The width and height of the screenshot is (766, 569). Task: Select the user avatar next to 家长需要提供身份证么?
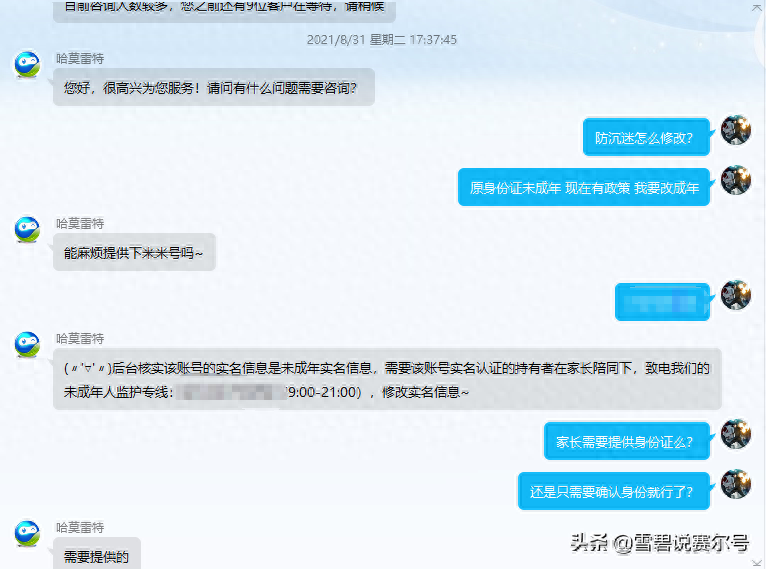pyautogui.click(x=736, y=434)
